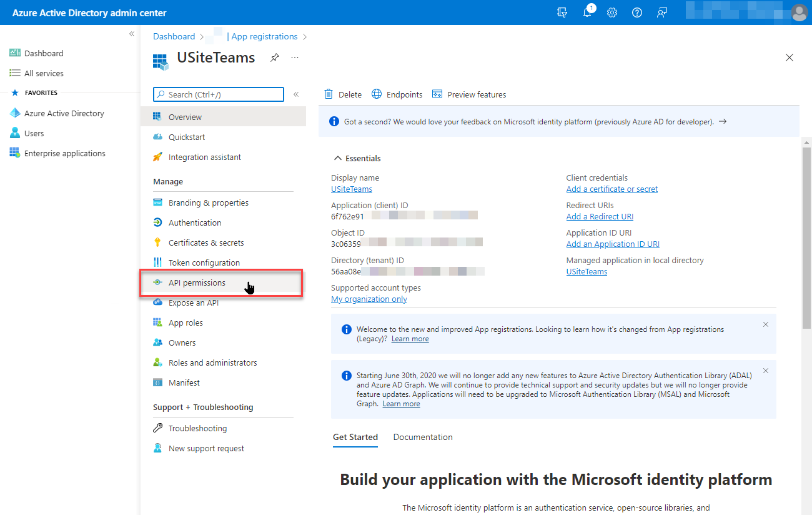The height and width of the screenshot is (515, 812).
Task: Open Preview features
Action: [469, 94]
